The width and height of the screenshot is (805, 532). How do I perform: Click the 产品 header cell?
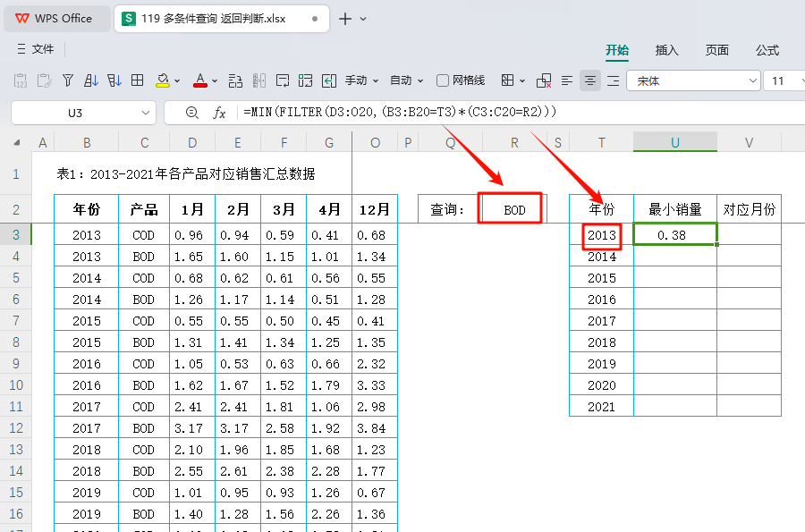click(x=144, y=209)
